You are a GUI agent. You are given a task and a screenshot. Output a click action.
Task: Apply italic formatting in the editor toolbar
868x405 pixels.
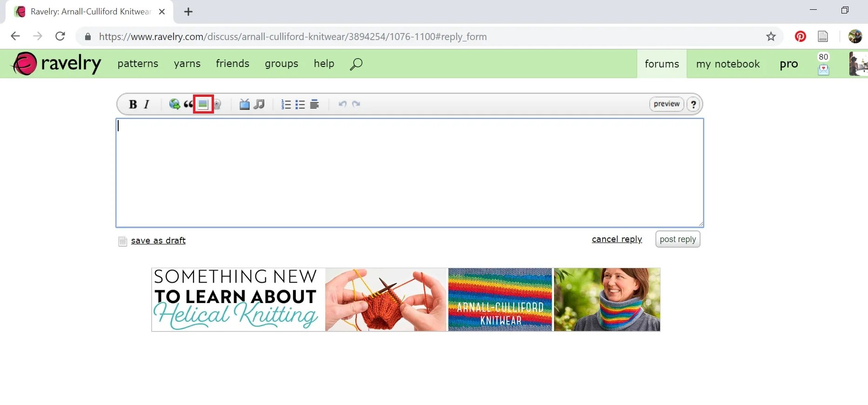pos(147,104)
